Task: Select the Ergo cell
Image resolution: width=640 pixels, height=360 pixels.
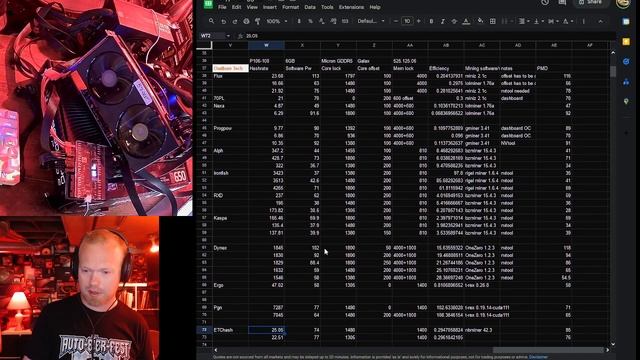Action: [x=230, y=285]
